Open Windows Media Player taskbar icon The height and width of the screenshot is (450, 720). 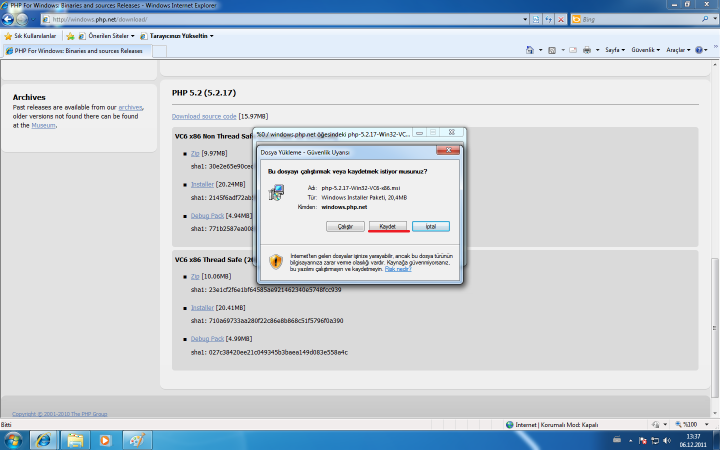(x=105, y=439)
